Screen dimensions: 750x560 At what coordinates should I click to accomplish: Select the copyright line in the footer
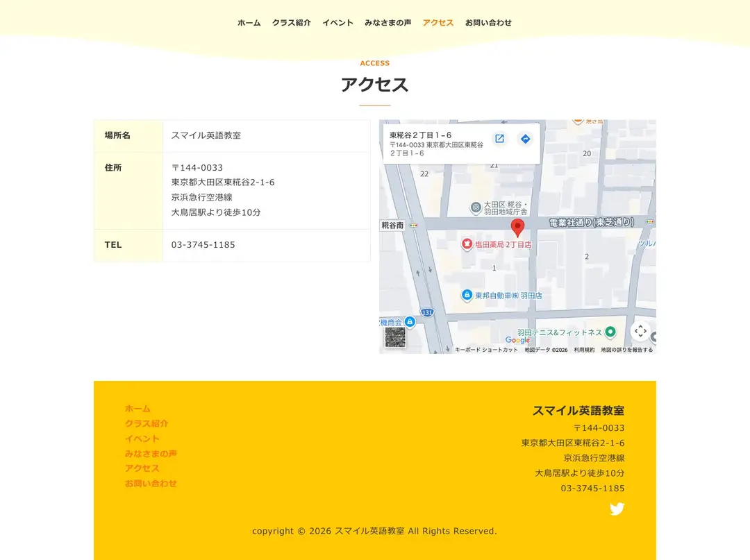[x=374, y=531]
